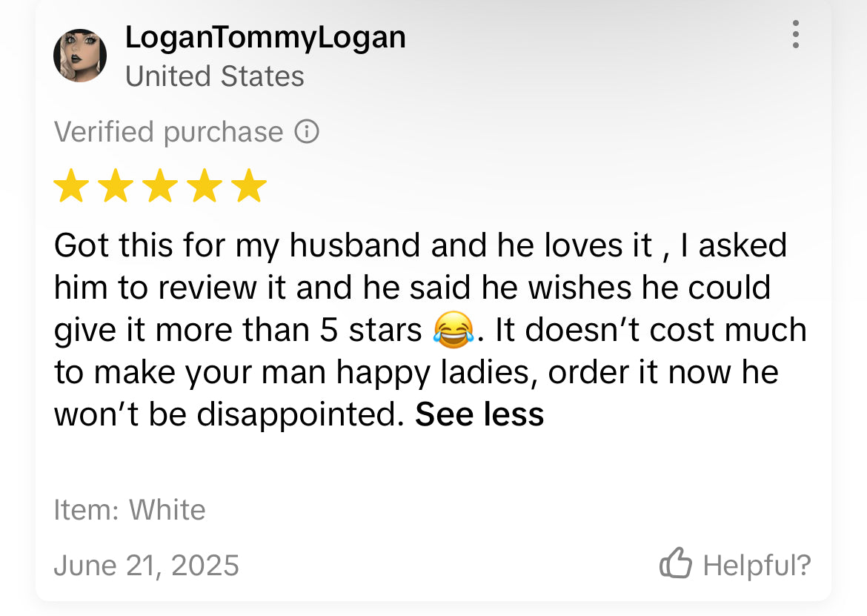867x616 pixels.
Task: Mark review helpful via Helpful? text
Action: [757, 566]
